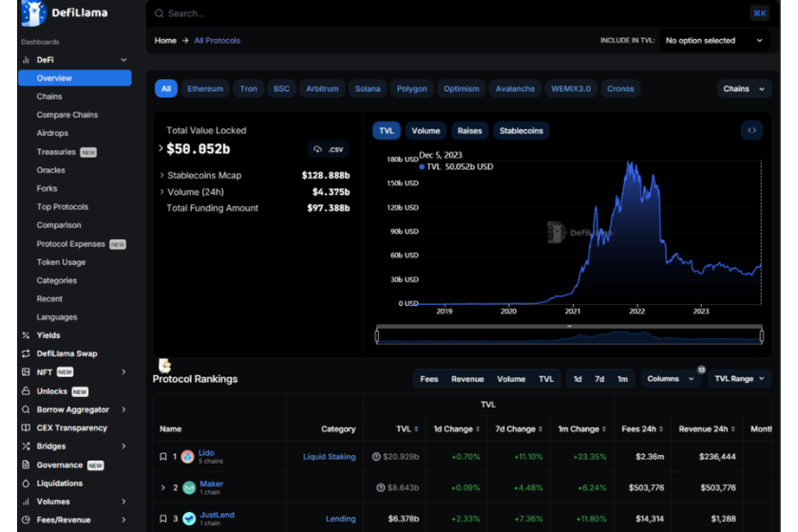
Task: Click the keyboard shortcut ⌘K badge
Action: pos(760,13)
